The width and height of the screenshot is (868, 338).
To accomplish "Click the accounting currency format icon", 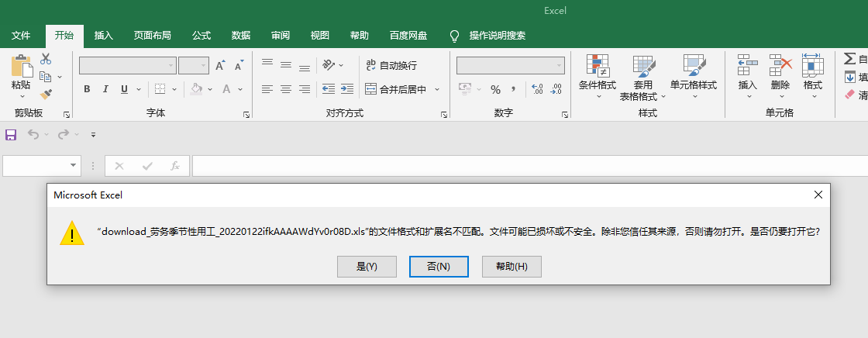I will pos(464,88).
